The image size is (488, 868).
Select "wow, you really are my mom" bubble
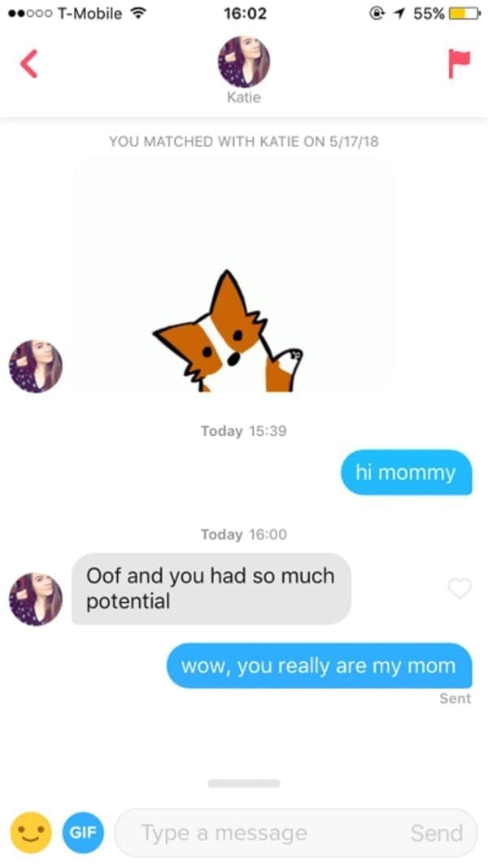[x=320, y=665]
